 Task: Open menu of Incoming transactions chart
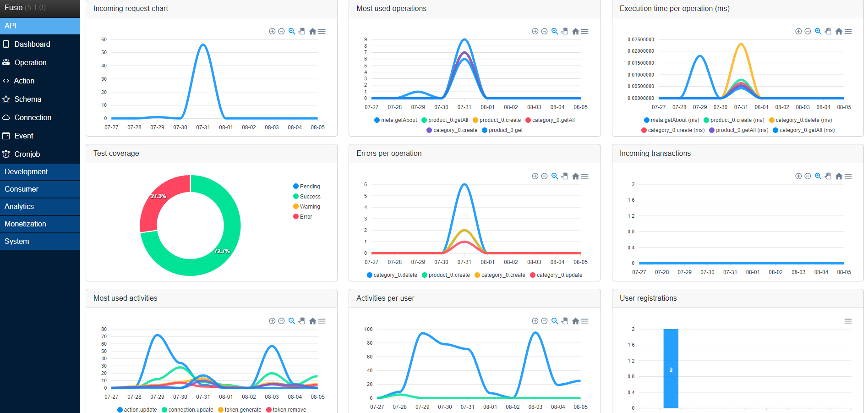click(848, 176)
